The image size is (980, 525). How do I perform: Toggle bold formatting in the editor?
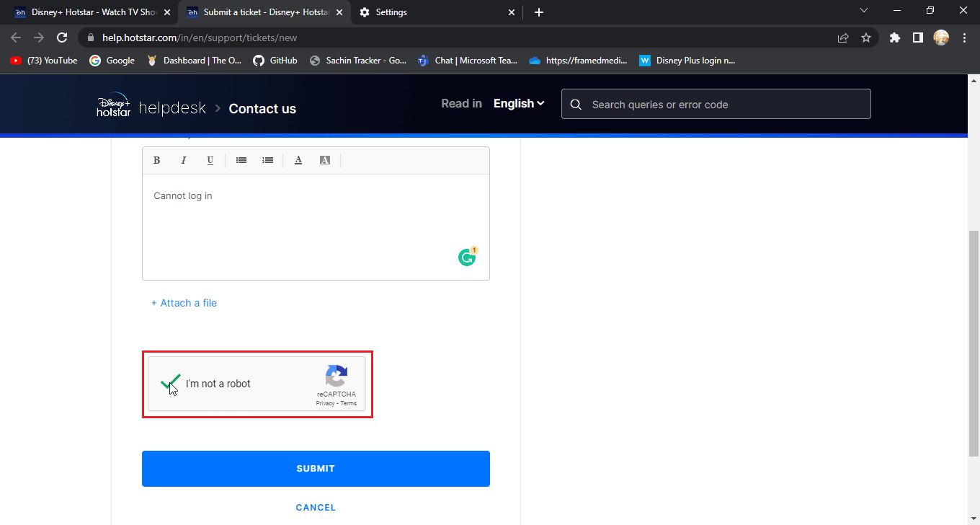[x=157, y=160]
